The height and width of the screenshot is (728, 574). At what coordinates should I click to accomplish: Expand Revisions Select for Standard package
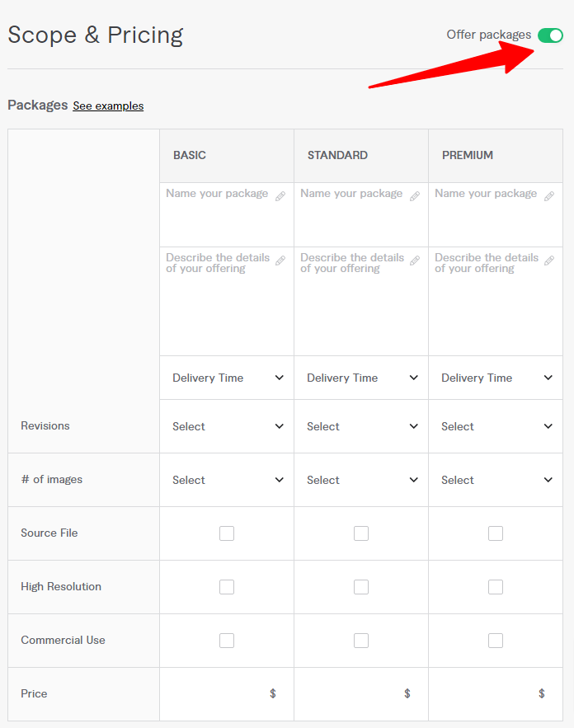(x=361, y=426)
